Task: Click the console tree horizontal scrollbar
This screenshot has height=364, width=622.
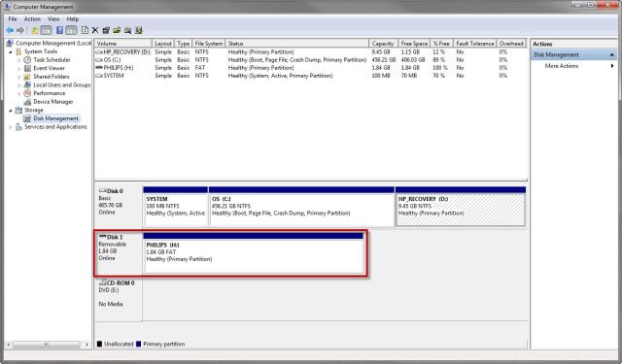Action: (x=48, y=345)
